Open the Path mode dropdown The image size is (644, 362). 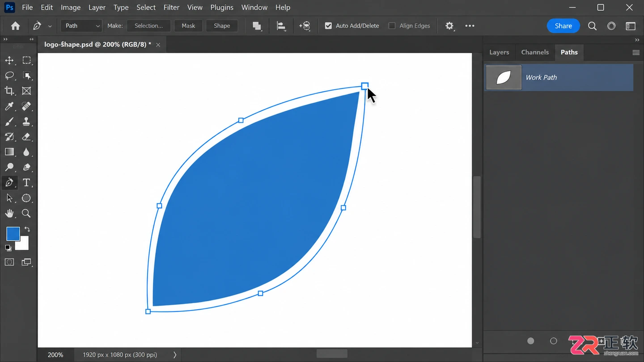pyautogui.click(x=81, y=26)
